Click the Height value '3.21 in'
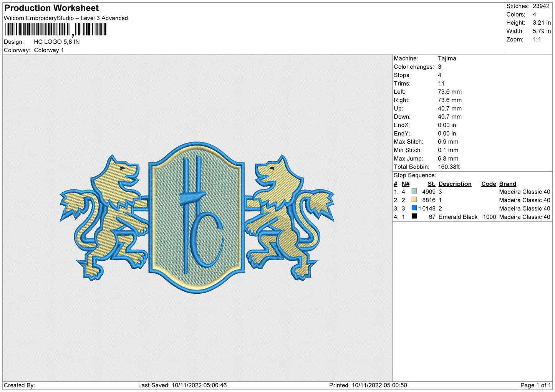This screenshot has width=555, height=392. point(542,23)
